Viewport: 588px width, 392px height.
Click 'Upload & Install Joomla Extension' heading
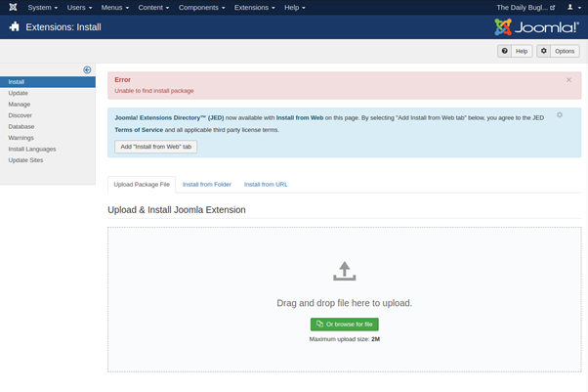[177, 210]
